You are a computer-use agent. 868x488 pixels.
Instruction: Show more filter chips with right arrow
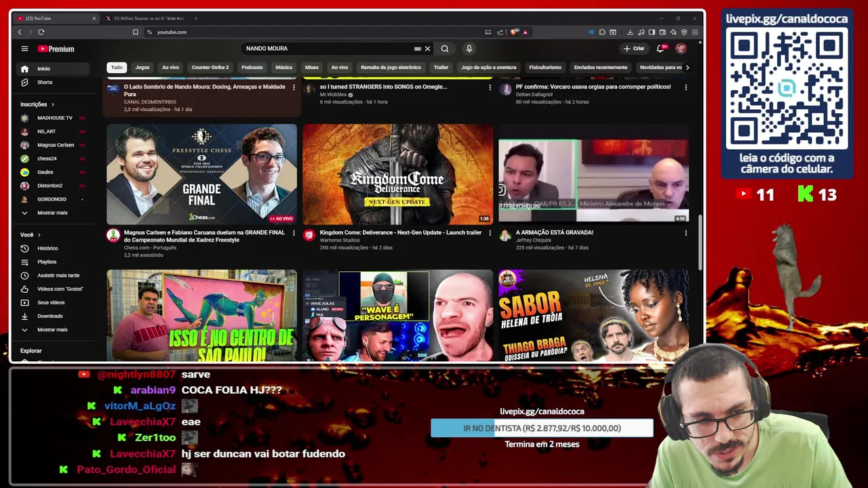tap(687, 67)
